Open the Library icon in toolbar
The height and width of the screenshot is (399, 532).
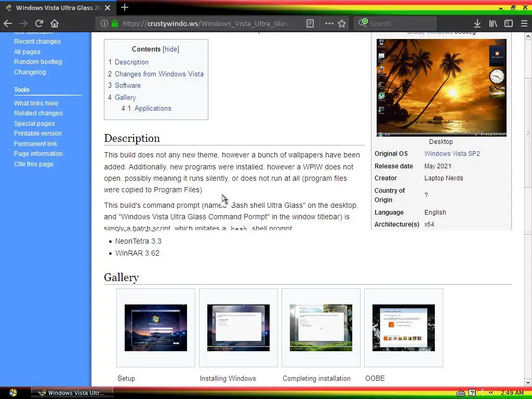(493, 23)
